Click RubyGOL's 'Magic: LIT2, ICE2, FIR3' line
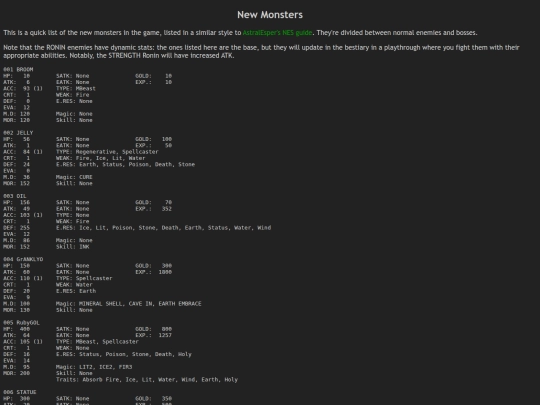 pyautogui.click(x=94, y=367)
